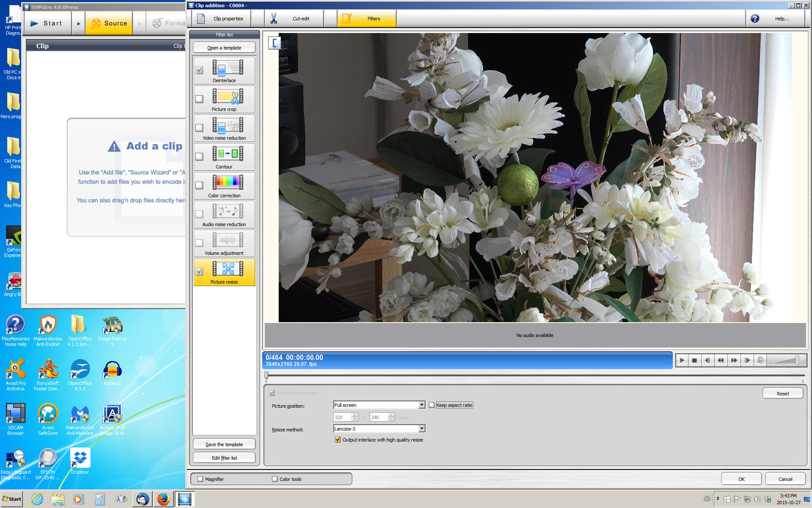Enable the Keep aspect ratio checkbox

pyautogui.click(x=432, y=405)
